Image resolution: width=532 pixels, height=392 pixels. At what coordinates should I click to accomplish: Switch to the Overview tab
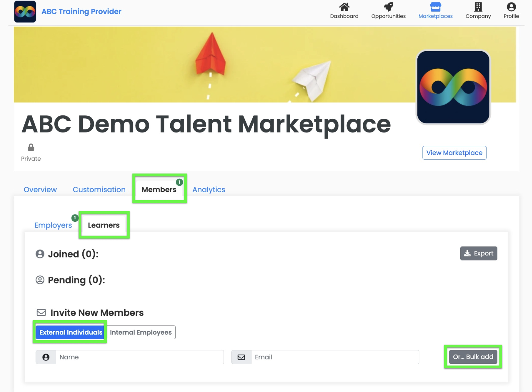(x=40, y=189)
